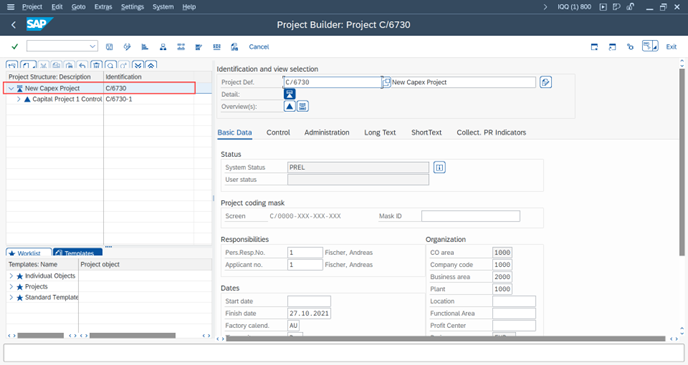Click the Mask ID input field
This screenshot has width=688, height=365.
[x=471, y=216]
